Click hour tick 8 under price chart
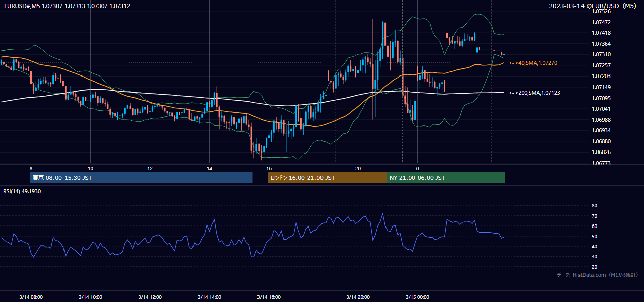 [x=31, y=168]
